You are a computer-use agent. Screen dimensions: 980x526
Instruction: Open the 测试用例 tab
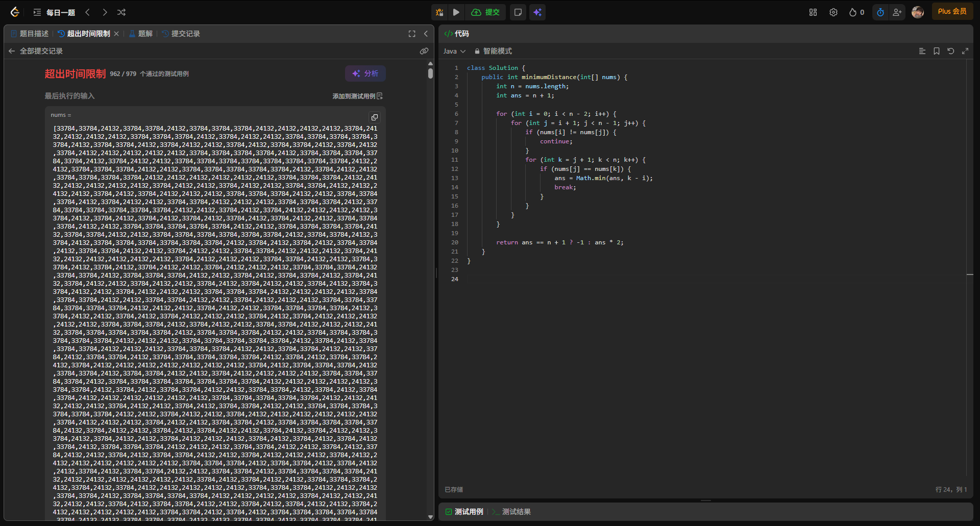[464, 512]
